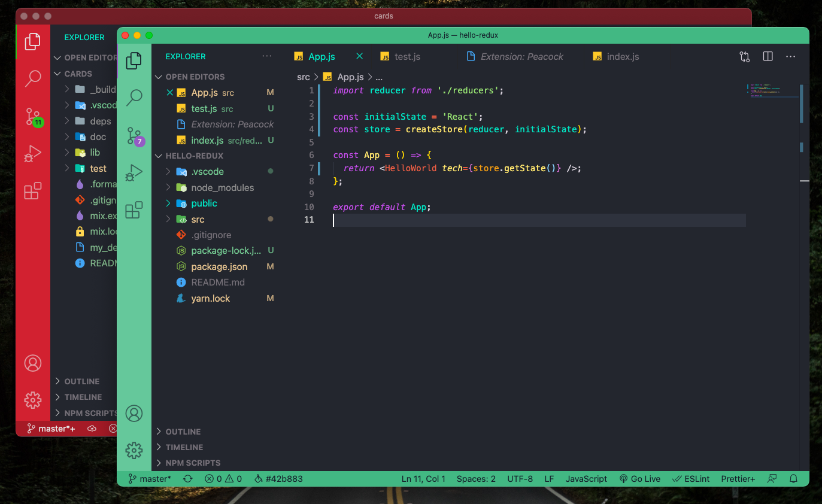The width and height of the screenshot is (822, 504).
Task: Open the compare changes icon near tabs
Action: click(744, 56)
